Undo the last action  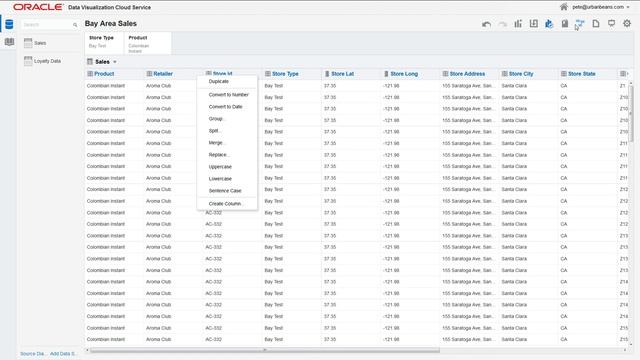486,24
